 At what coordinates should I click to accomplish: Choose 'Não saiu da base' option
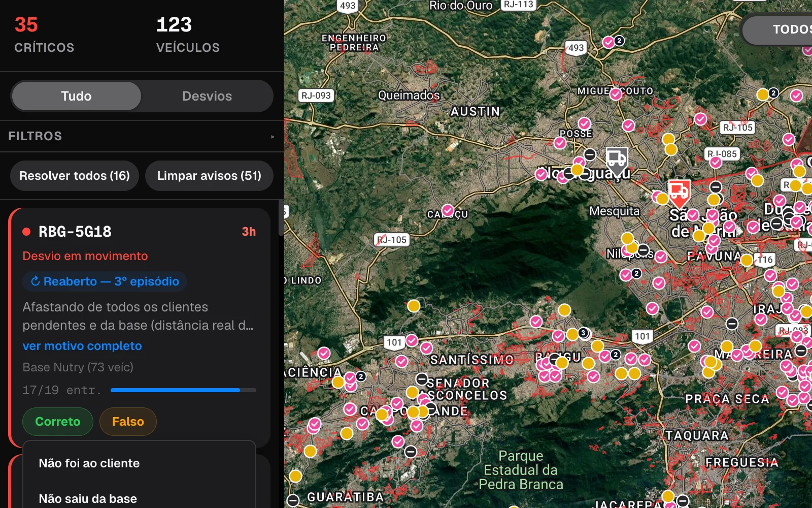click(x=139, y=498)
